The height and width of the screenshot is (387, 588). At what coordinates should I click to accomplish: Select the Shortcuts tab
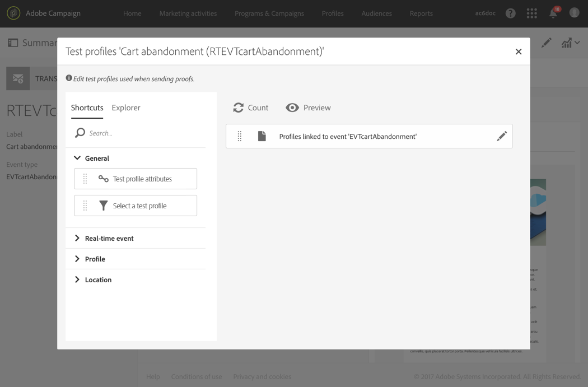87,108
